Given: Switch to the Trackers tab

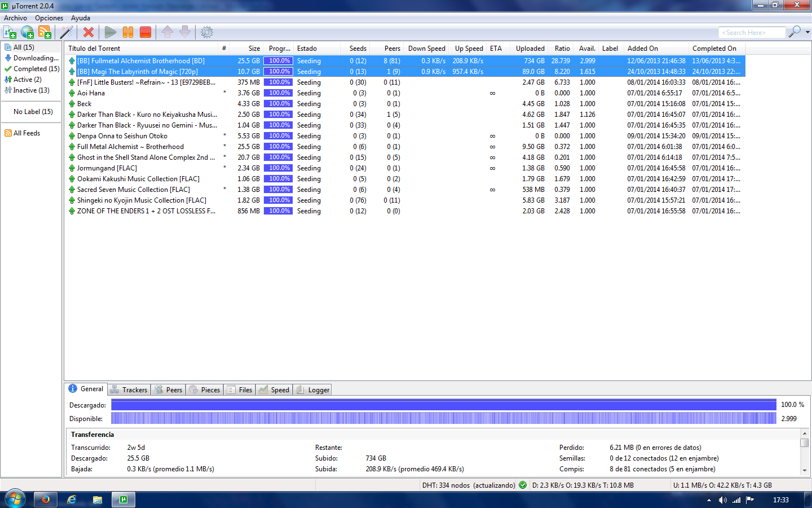Looking at the screenshot, I should [129, 390].
